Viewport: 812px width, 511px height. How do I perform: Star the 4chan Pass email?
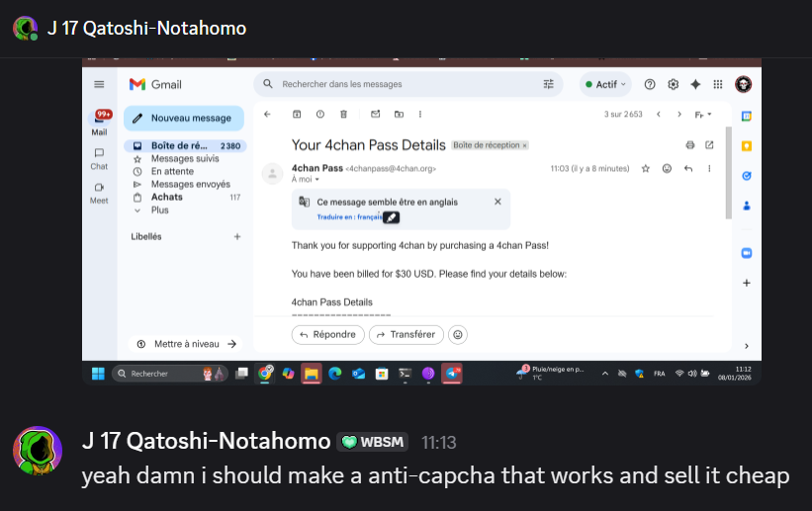pyautogui.click(x=645, y=168)
